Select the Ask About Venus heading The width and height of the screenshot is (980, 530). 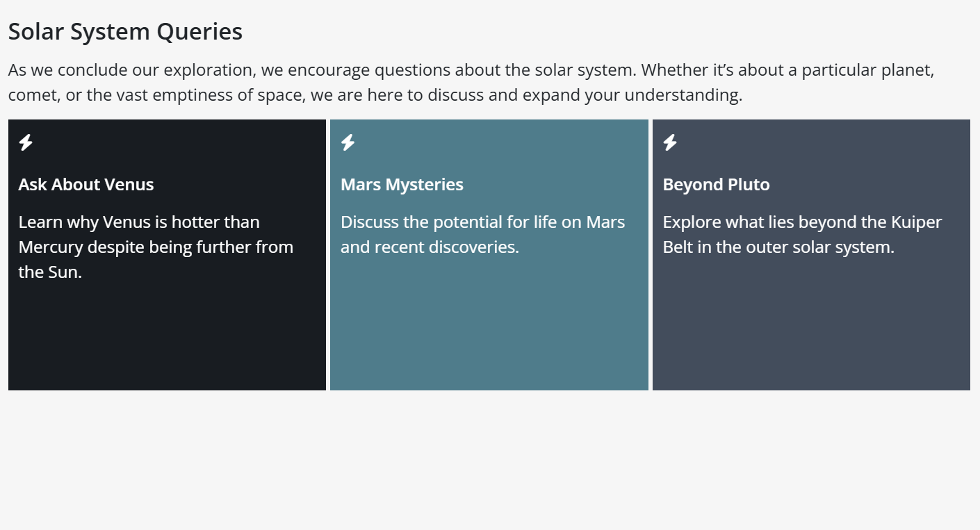86,184
